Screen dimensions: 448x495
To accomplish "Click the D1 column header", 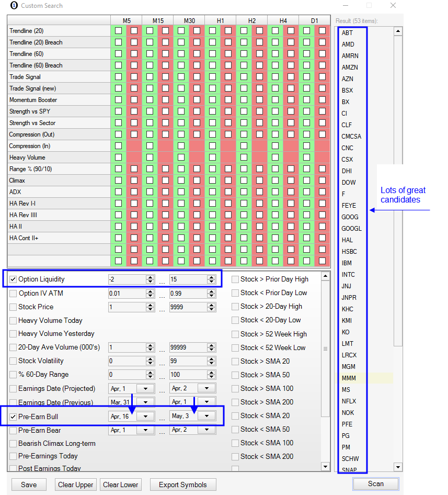I will (315, 20).
